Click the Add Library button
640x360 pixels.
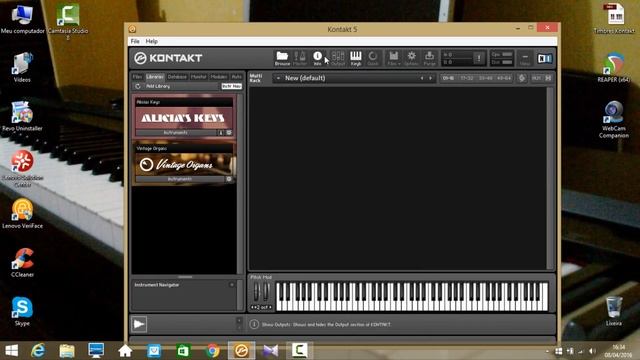pyautogui.click(x=158, y=86)
